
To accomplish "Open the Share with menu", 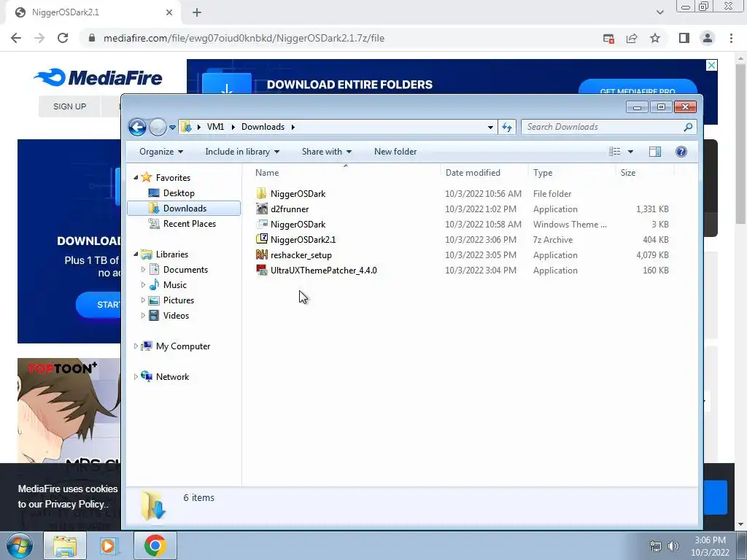I will tap(326, 152).
